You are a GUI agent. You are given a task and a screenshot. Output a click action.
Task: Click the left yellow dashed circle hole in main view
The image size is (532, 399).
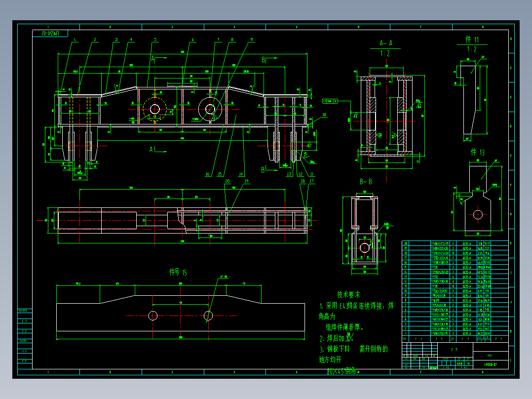click(155, 109)
